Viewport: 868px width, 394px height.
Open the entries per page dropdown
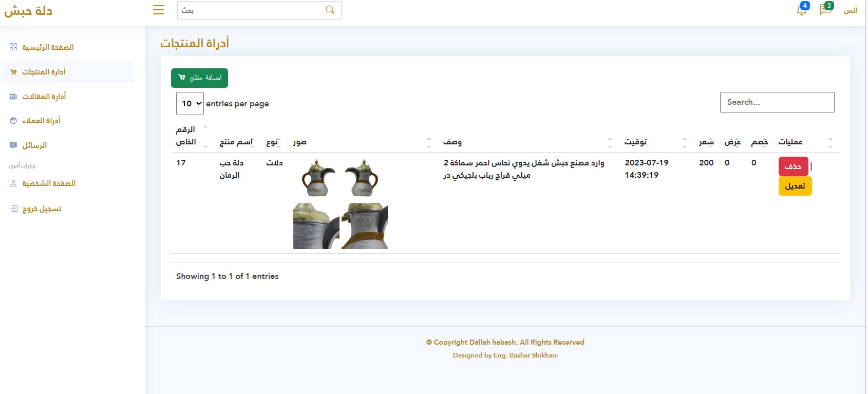click(x=190, y=103)
